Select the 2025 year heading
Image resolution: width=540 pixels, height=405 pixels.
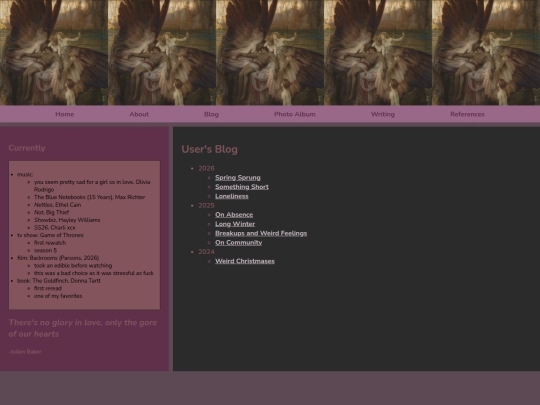coord(206,206)
